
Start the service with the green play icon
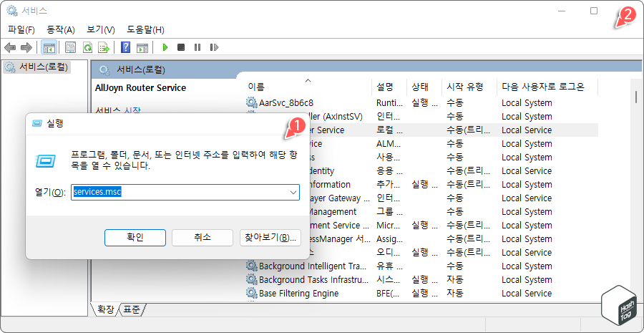coord(165,48)
